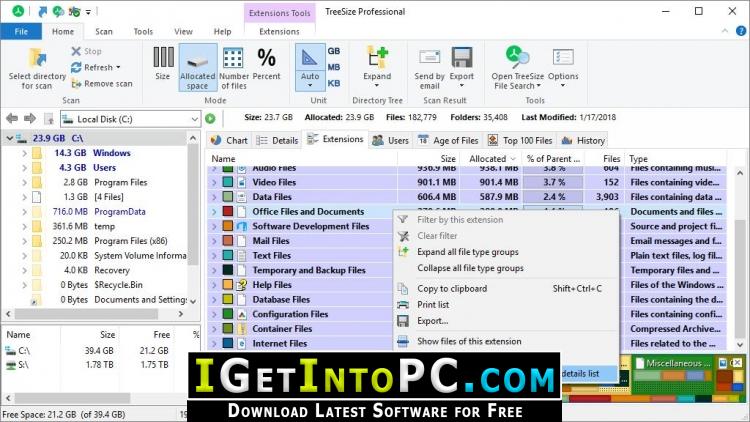
Task: Start scan with green go button
Action: [210, 119]
